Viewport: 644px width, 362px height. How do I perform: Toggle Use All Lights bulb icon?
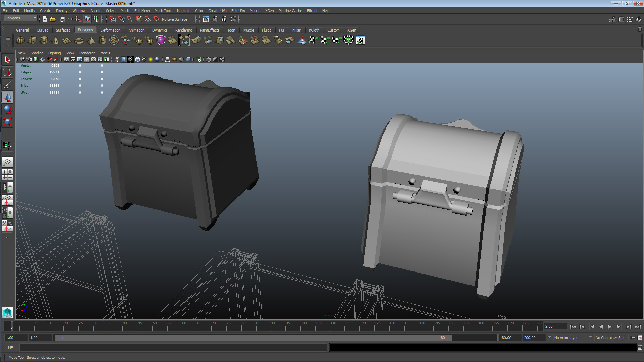151,59
